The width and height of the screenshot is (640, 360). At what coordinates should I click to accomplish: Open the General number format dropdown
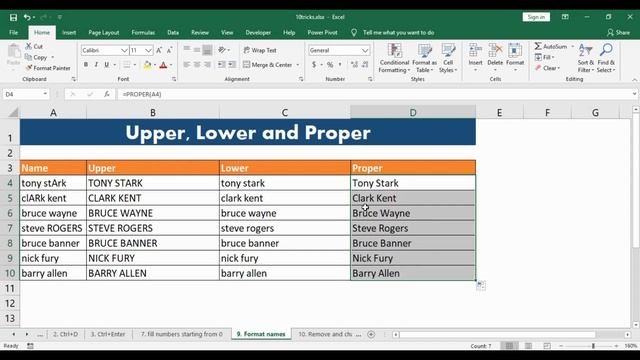365,50
